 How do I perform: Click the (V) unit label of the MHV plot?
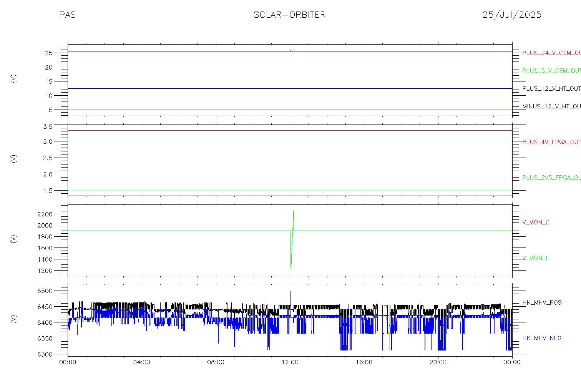14,319
